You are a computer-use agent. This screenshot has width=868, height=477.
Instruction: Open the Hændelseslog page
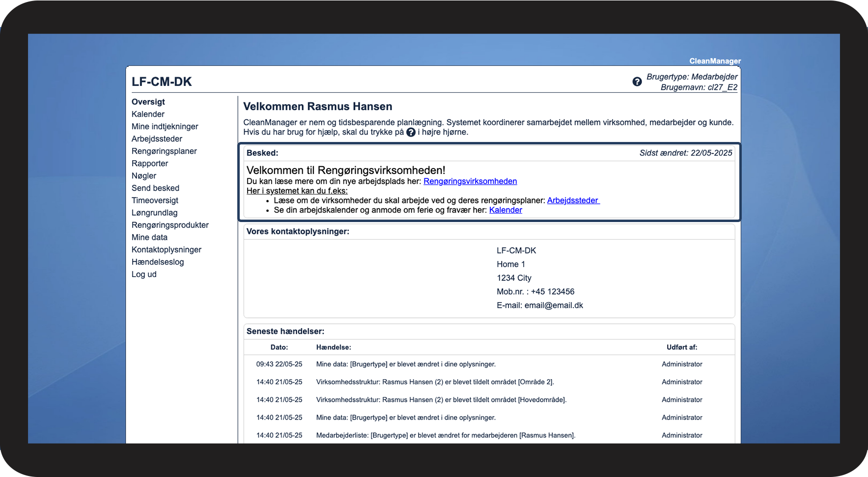click(x=158, y=261)
